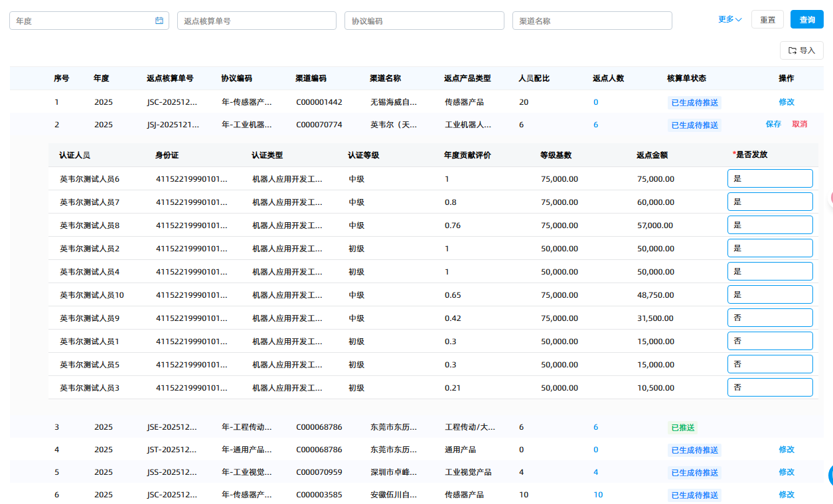The height and width of the screenshot is (504, 833).
Task: Open 是否发放 dropdown for 英韦尔测试人员3
Action: click(x=770, y=387)
